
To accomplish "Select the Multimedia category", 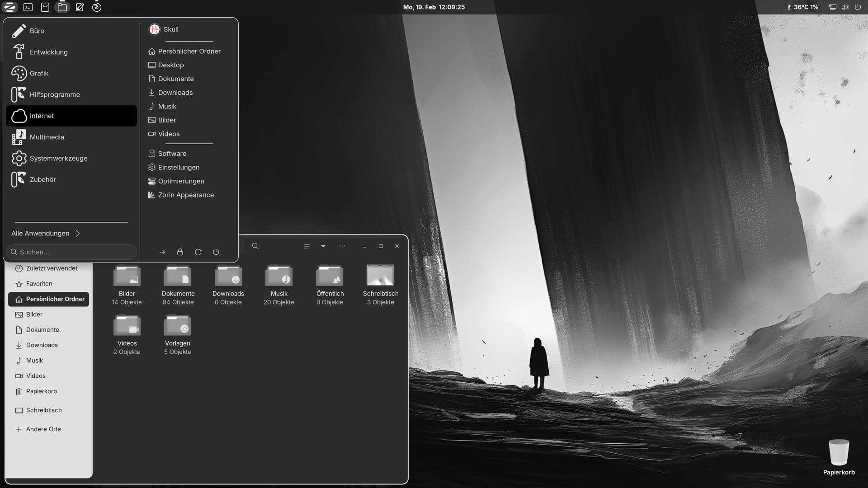I will point(47,137).
